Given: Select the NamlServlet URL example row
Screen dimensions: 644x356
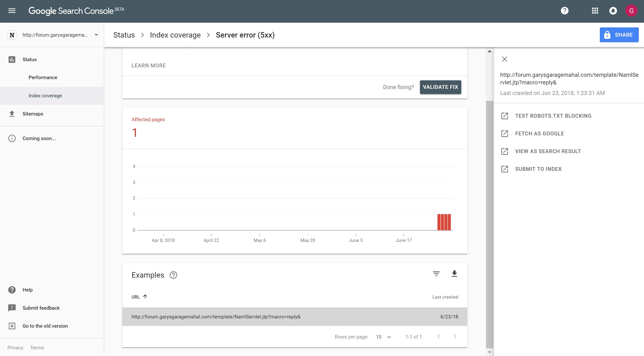Looking at the screenshot, I should coord(216,317).
